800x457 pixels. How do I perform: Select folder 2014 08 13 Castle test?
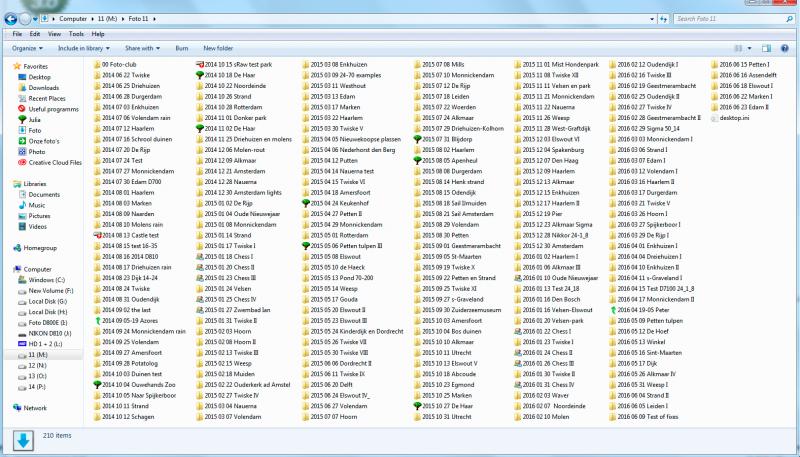(x=130, y=236)
